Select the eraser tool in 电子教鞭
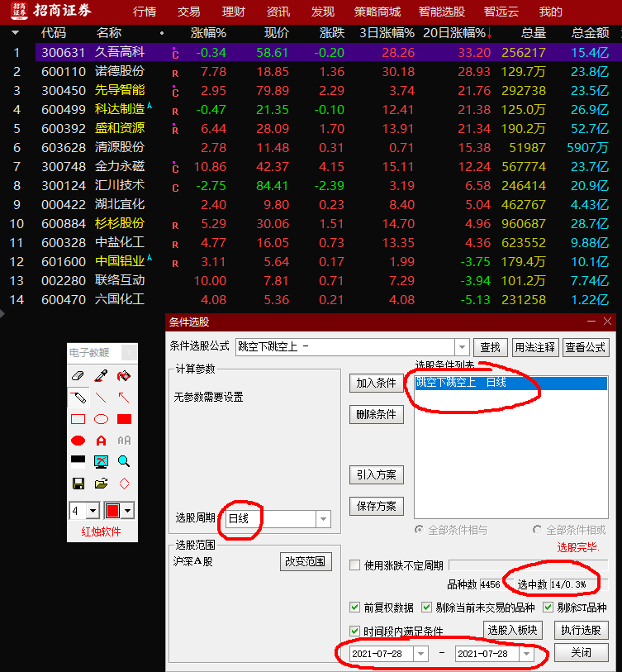Screen dimensions: 622x672 [78, 376]
